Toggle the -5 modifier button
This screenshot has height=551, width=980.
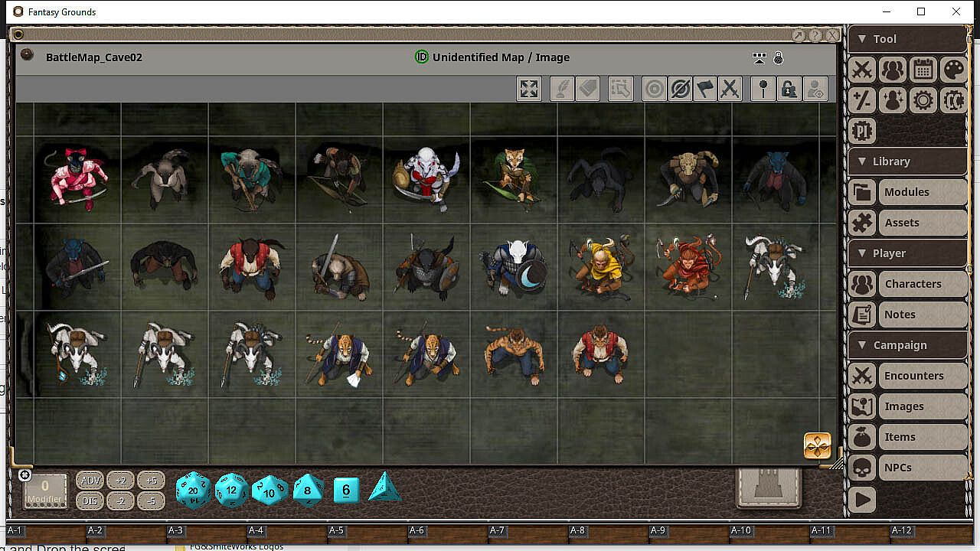point(151,501)
